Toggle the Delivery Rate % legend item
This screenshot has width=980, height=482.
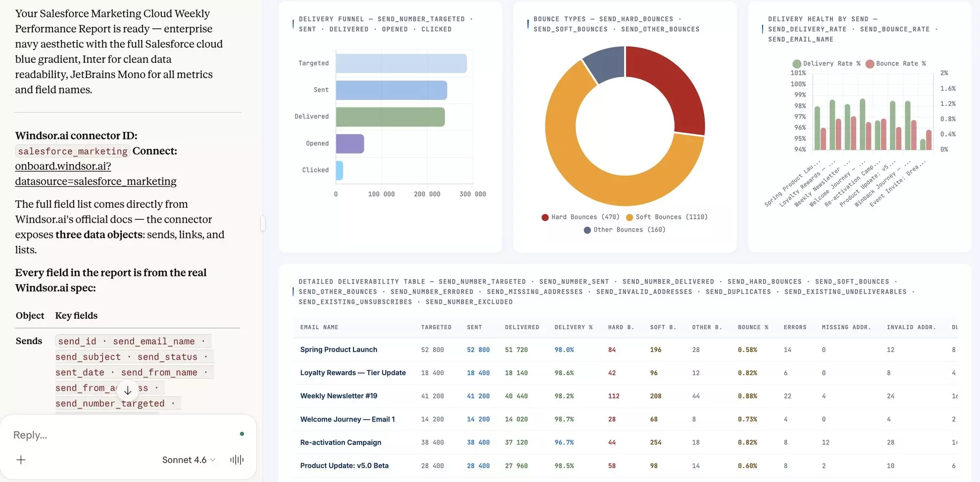tap(827, 64)
